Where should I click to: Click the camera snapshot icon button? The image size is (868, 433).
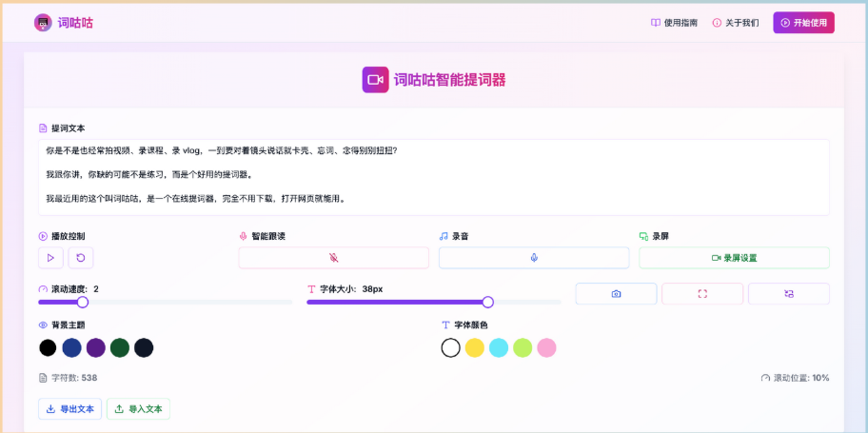click(x=616, y=294)
